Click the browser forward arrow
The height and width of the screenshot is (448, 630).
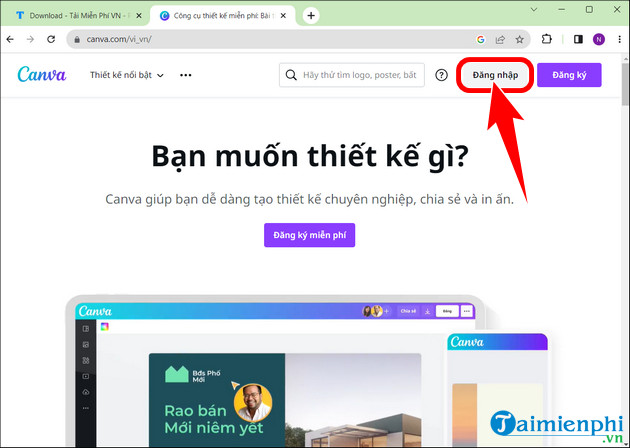[30, 39]
